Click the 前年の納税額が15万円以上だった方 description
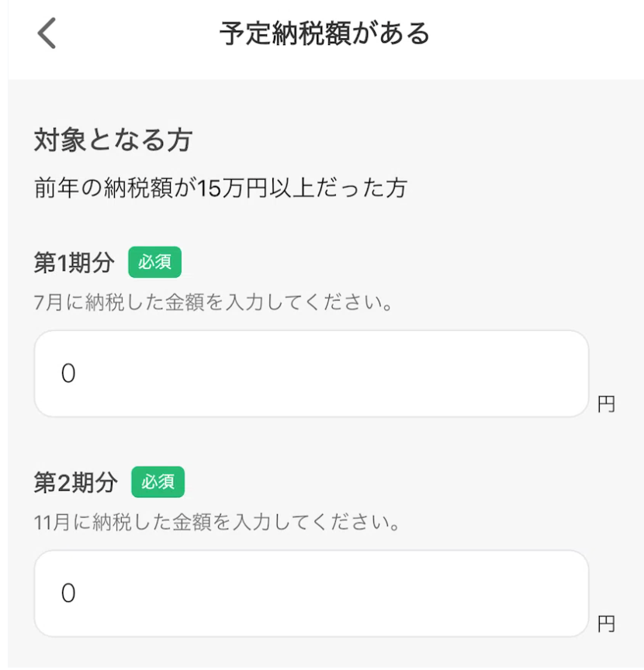 tap(221, 188)
